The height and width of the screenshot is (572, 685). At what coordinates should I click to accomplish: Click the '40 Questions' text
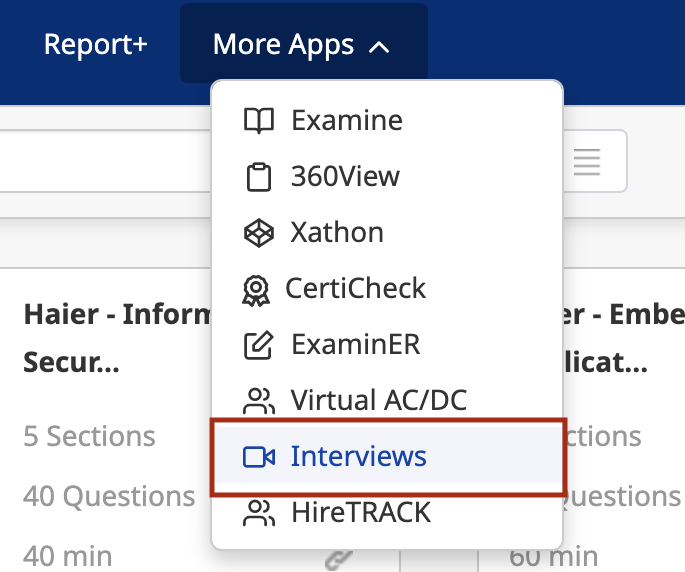coord(109,496)
